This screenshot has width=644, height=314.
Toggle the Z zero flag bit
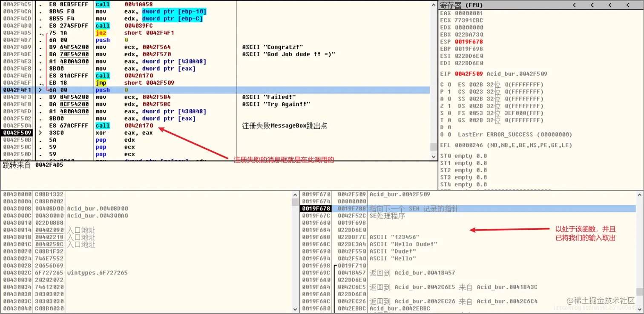click(449, 106)
